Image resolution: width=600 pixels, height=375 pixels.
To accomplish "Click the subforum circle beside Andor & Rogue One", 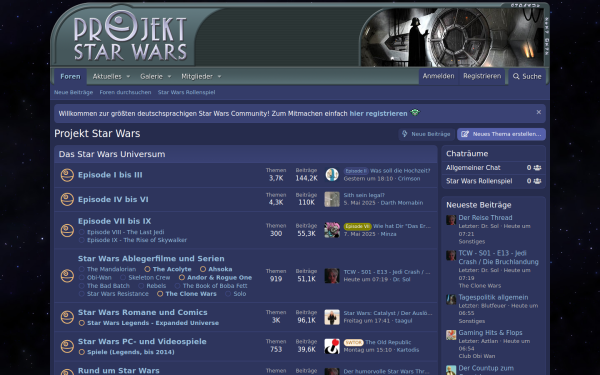I will point(182,277).
